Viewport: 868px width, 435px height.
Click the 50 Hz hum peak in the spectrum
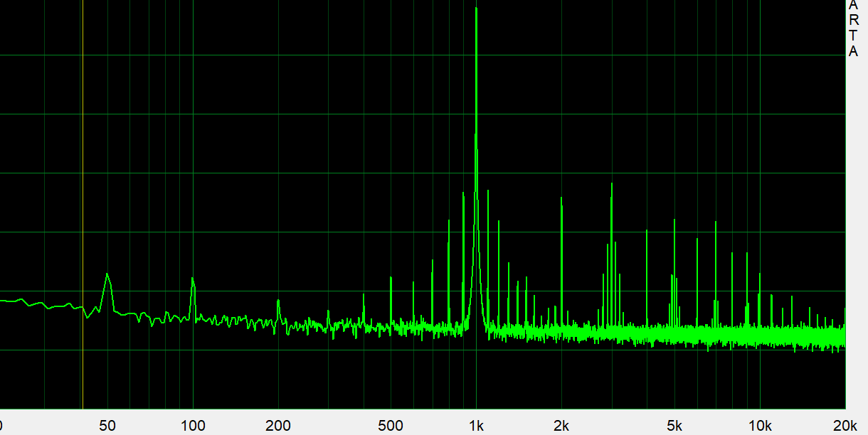pos(107,274)
